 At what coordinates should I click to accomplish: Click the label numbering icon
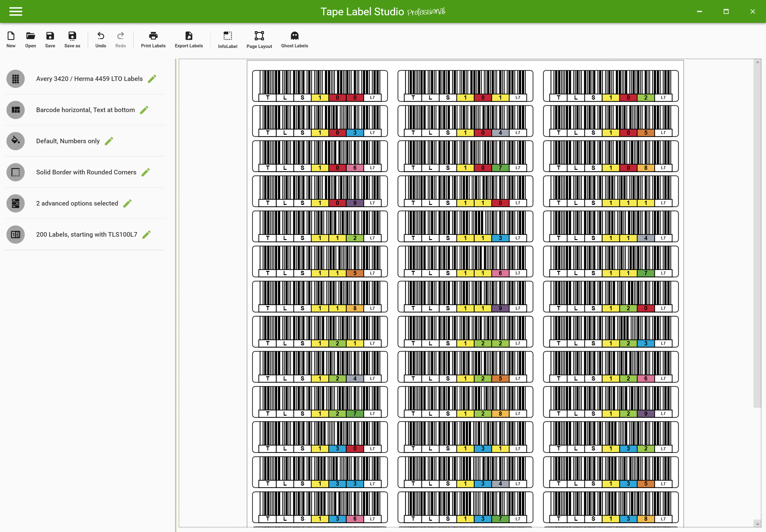(x=16, y=234)
